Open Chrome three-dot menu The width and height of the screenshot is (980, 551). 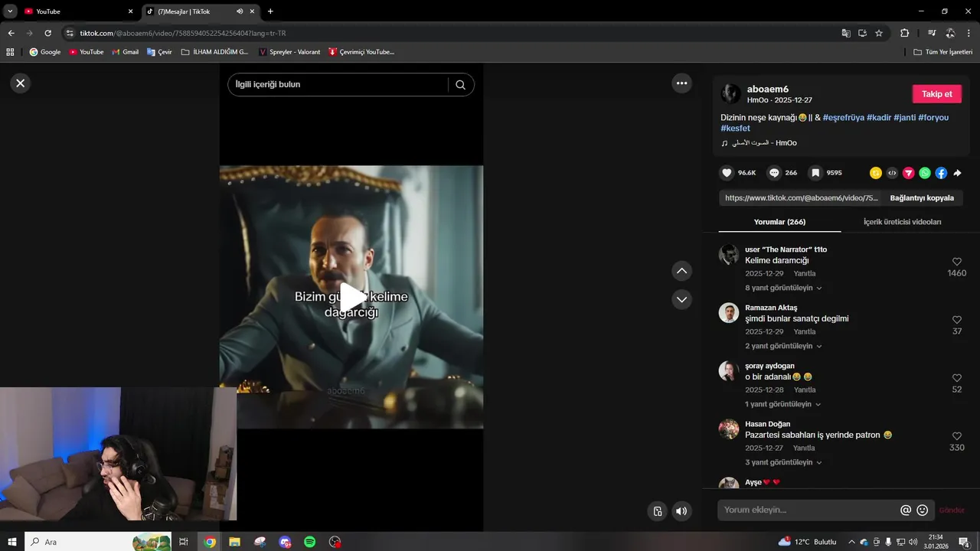pyautogui.click(x=969, y=34)
